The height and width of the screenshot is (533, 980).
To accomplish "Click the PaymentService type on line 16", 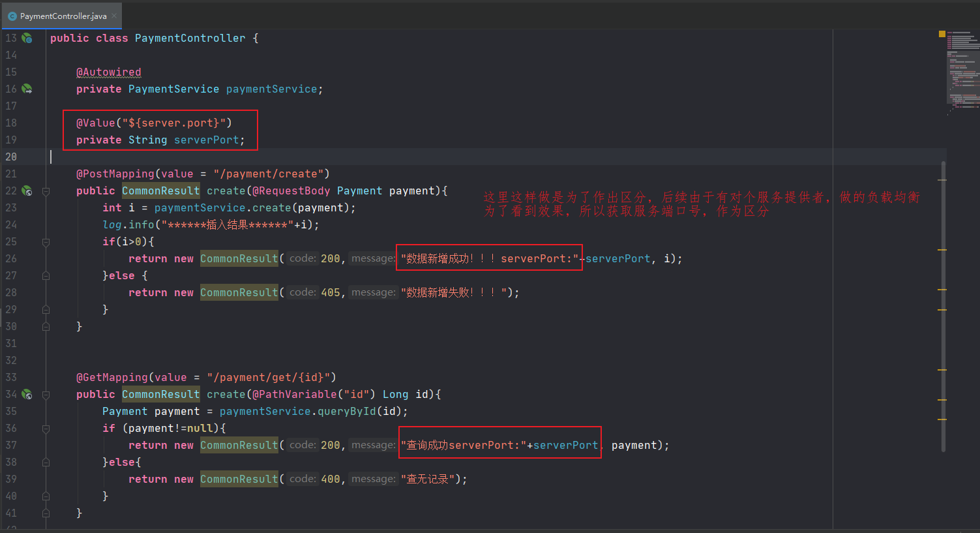I will (x=173, y=89).
